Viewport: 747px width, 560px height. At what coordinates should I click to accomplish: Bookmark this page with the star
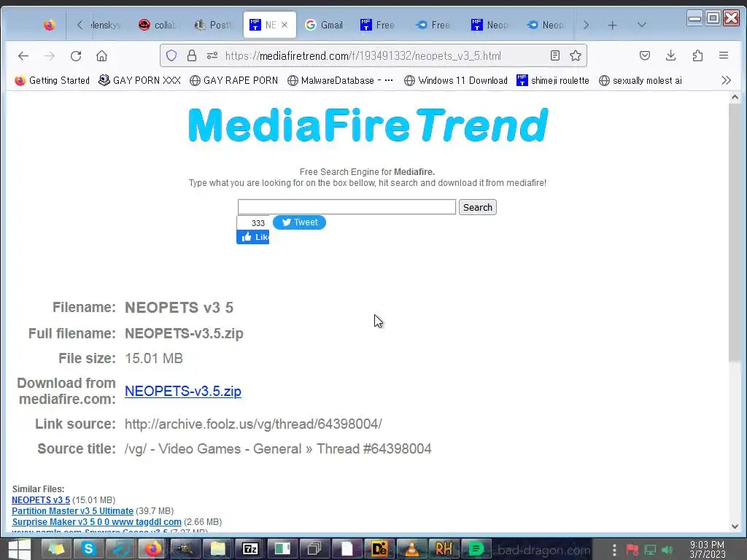coord(576,55)
